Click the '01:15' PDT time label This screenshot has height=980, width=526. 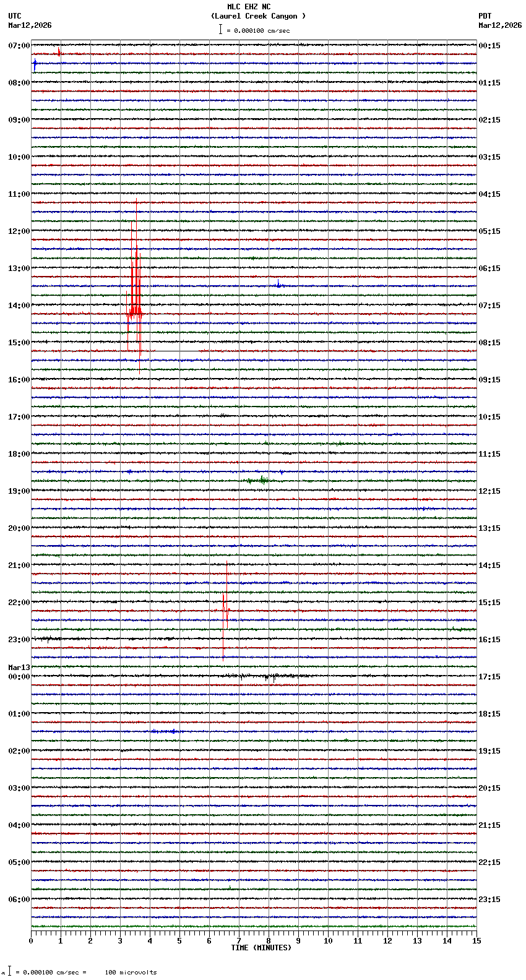pyautogui.click(x=489, y=83)
